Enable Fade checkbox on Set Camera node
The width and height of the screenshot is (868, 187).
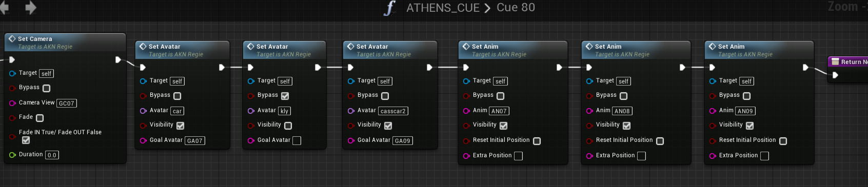coord(40,117)
